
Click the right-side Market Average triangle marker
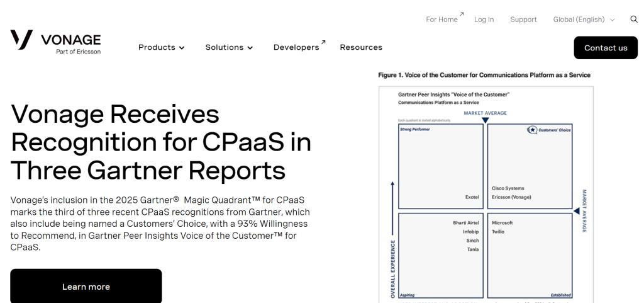[576, 211]
